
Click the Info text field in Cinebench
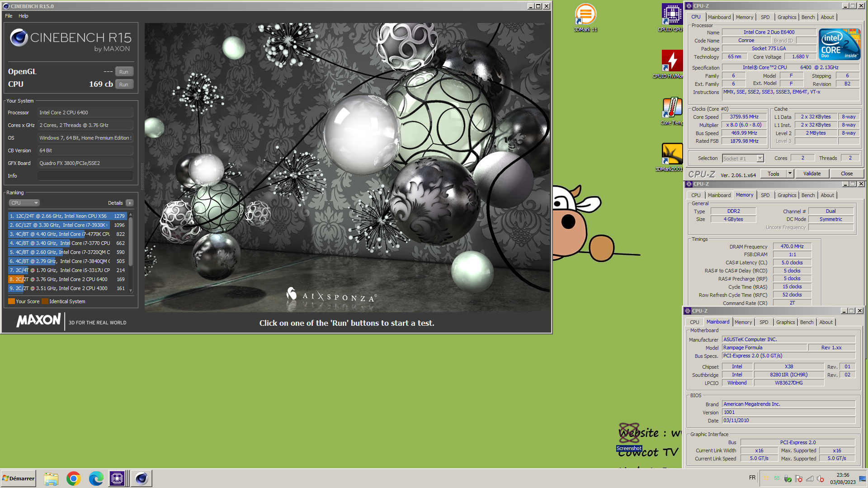click(85, 176)
